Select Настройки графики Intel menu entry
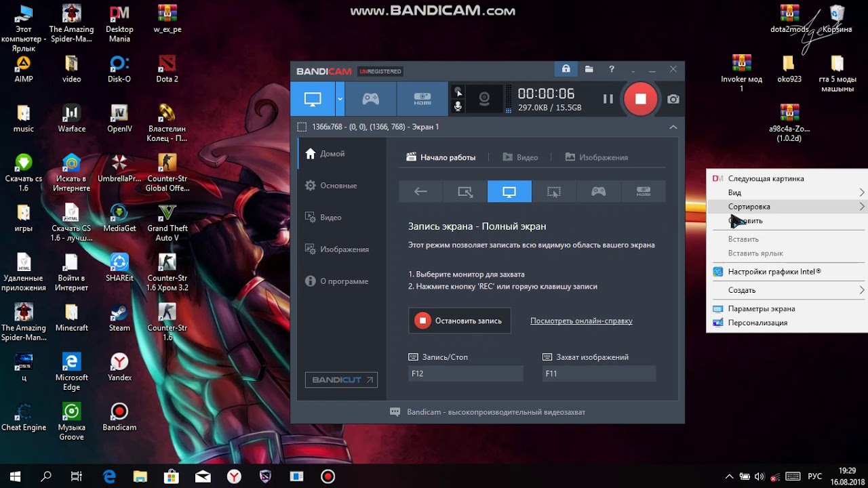Viewport: 868px width, 488px height. coord(787,272)
